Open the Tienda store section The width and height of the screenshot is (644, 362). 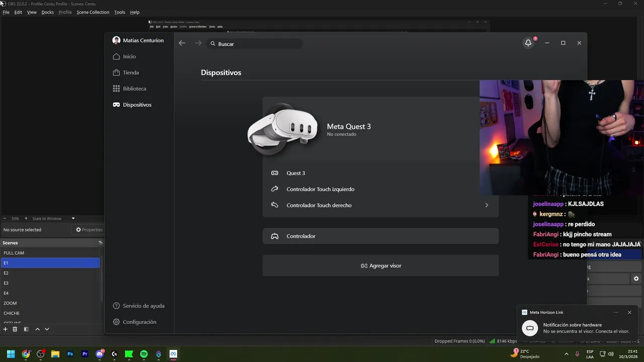pyautogui.click(x=126, y=72)
